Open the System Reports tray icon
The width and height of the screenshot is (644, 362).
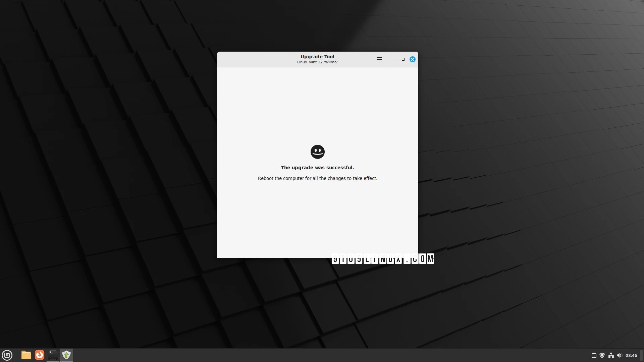(x=594, y=355)
